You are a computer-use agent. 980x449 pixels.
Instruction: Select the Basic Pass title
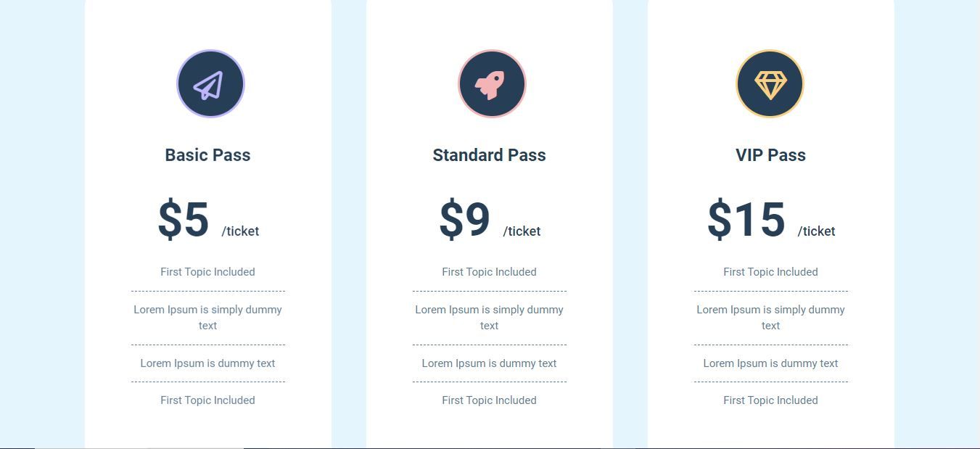click(207, 155)
